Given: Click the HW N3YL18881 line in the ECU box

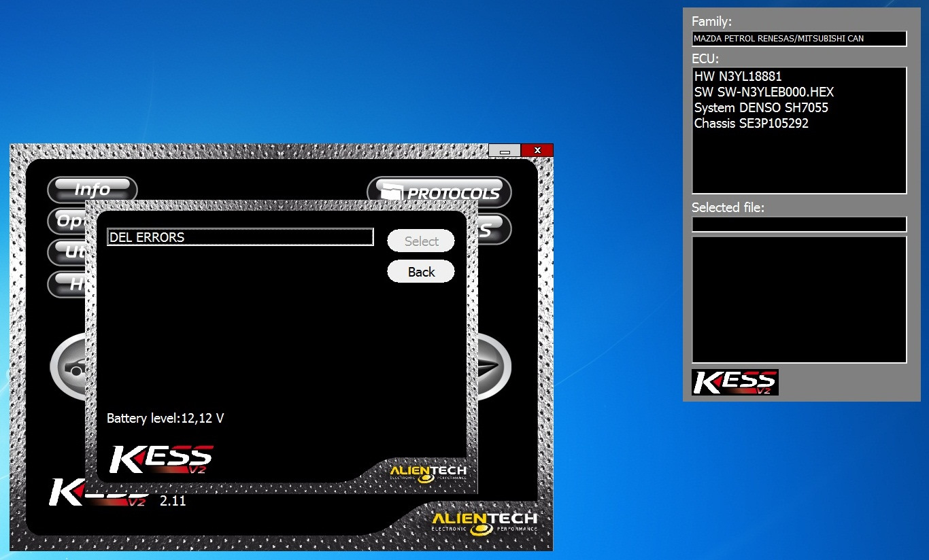Looking at the screenshot, I should click(x=738, y=76).
